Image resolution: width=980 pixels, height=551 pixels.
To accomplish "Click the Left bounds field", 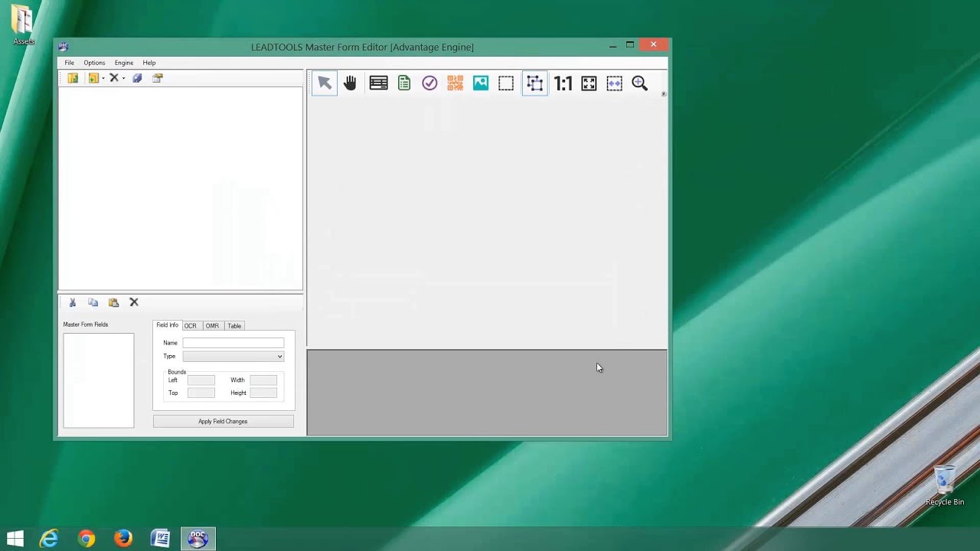I will pyautogui.click(x=201, y=380).
